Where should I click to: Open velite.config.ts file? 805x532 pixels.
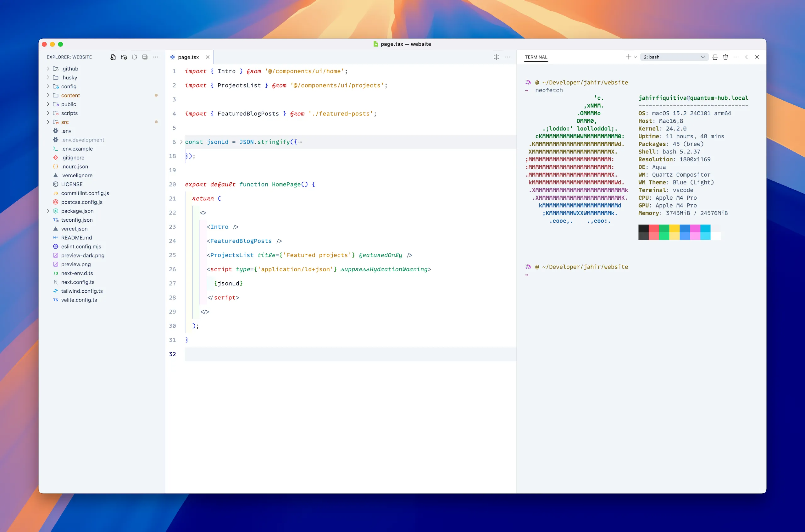click(79, 300)
